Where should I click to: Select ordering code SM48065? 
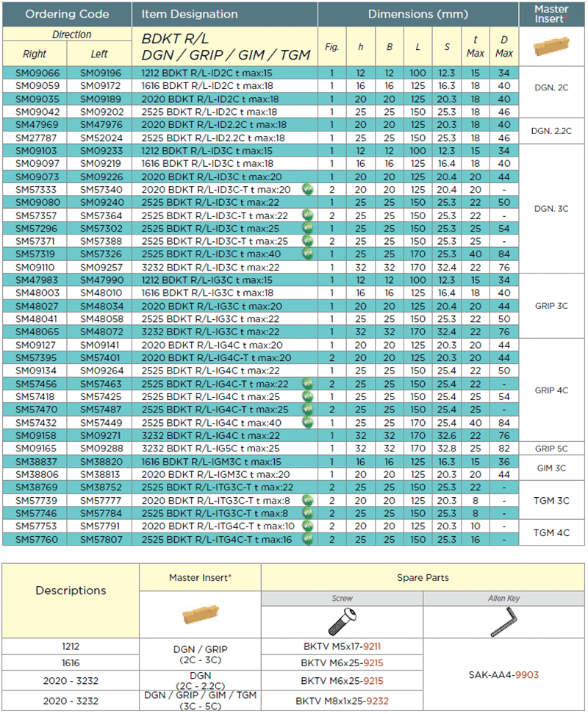click(x=37, y=332)
